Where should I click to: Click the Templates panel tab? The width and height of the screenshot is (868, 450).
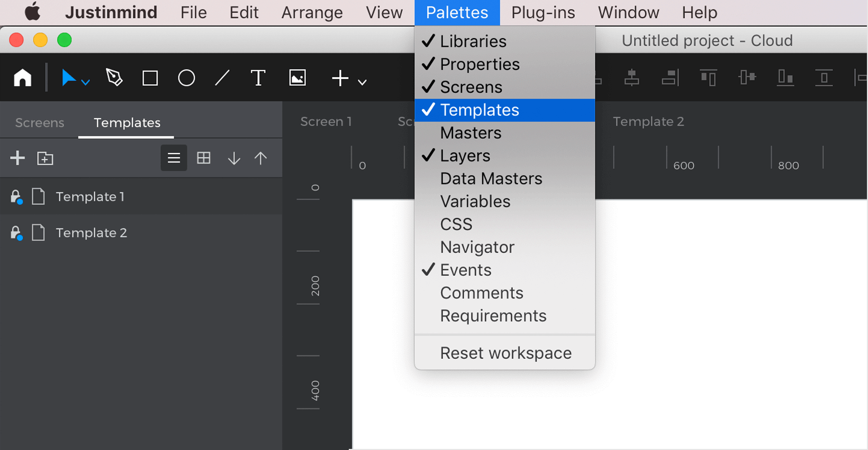pyautogui.click(x=127, y=123)
